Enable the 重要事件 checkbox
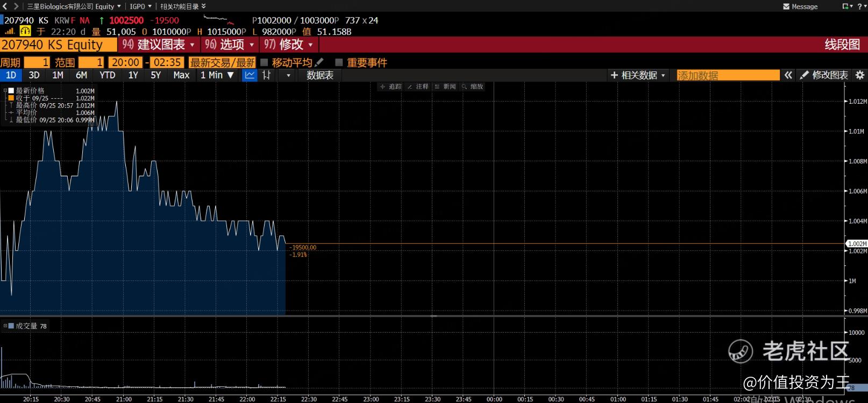Screen dimensions: 868x403 [339, 62]
